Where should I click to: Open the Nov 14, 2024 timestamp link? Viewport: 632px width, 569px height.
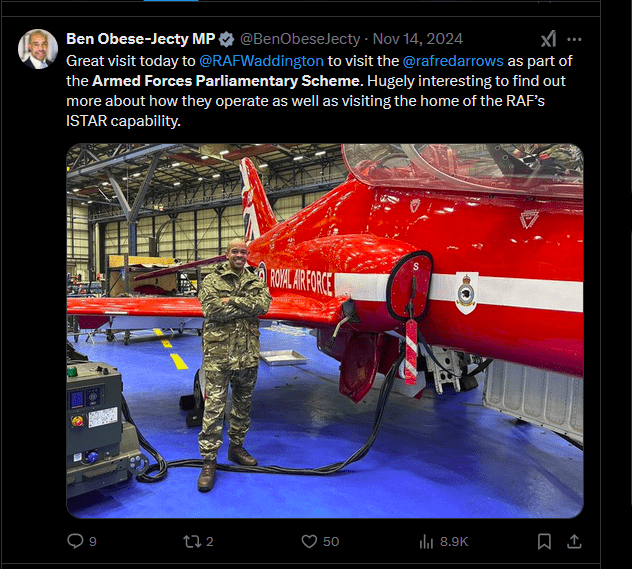(418, 39)
